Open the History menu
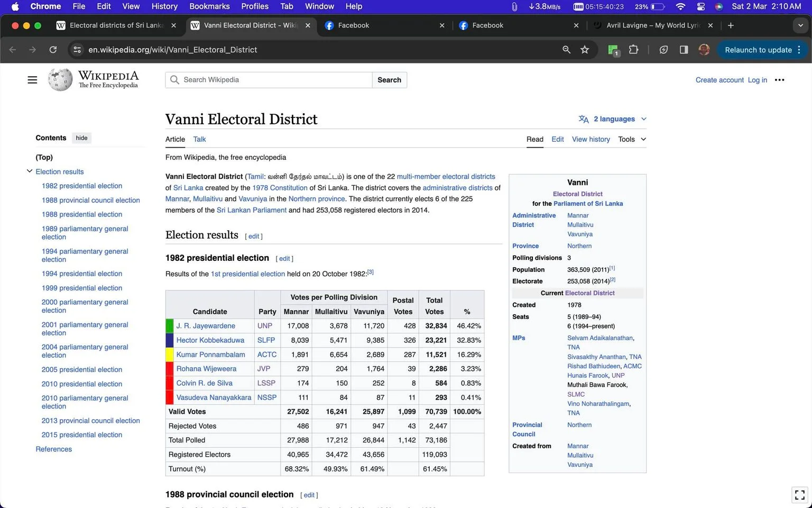Screen dimensions: 812x508 tap(164, 6)
